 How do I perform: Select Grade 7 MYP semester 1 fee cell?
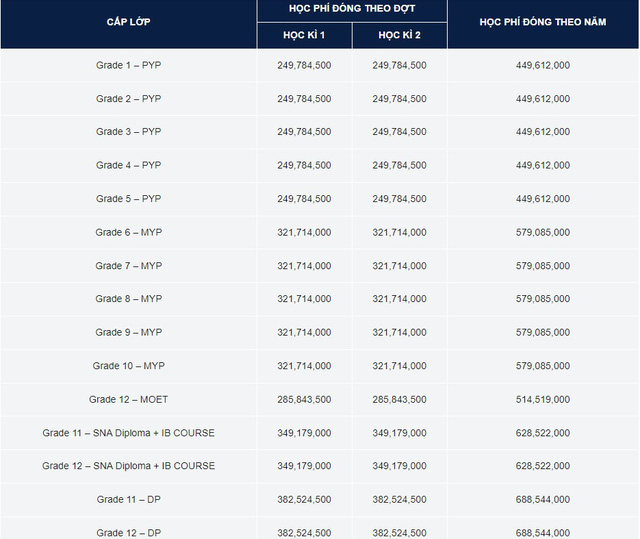(x=304, y=266)
